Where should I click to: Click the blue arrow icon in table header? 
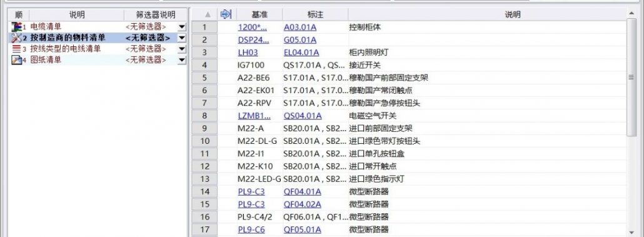[x=226, y=14]
